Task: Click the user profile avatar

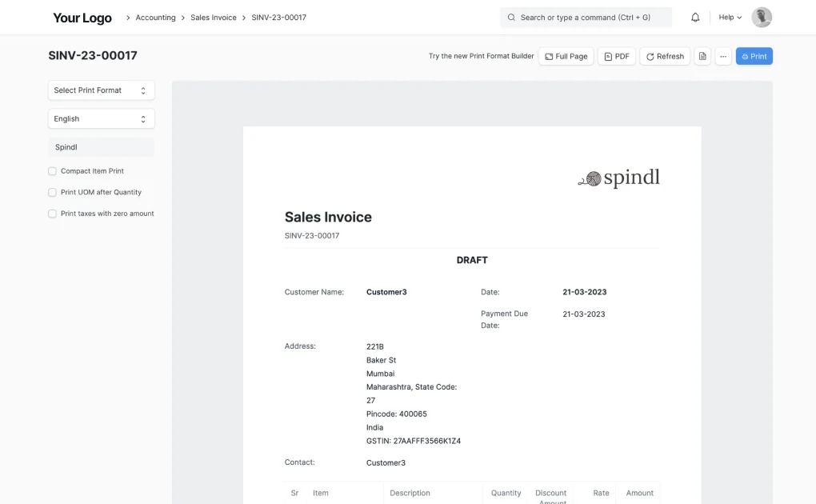Action: (x=760, y=17)
